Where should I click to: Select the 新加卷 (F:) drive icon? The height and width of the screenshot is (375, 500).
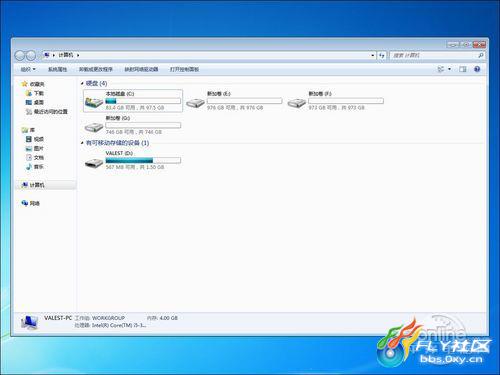(x=297, y=103)
